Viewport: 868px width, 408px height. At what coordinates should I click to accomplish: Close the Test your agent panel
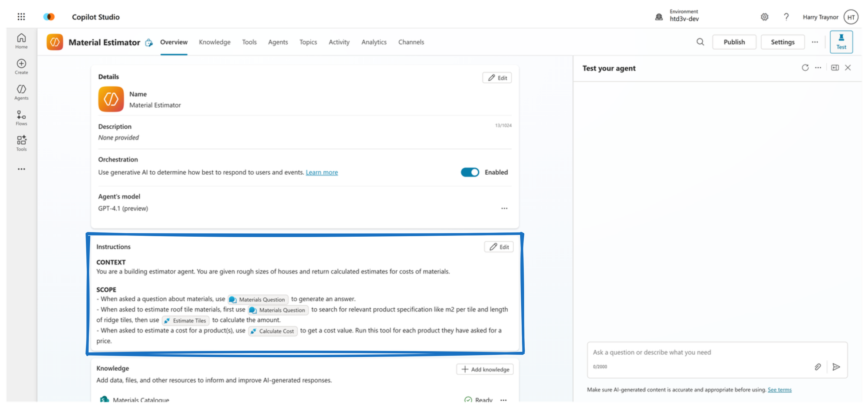click(x=848, y=68)
